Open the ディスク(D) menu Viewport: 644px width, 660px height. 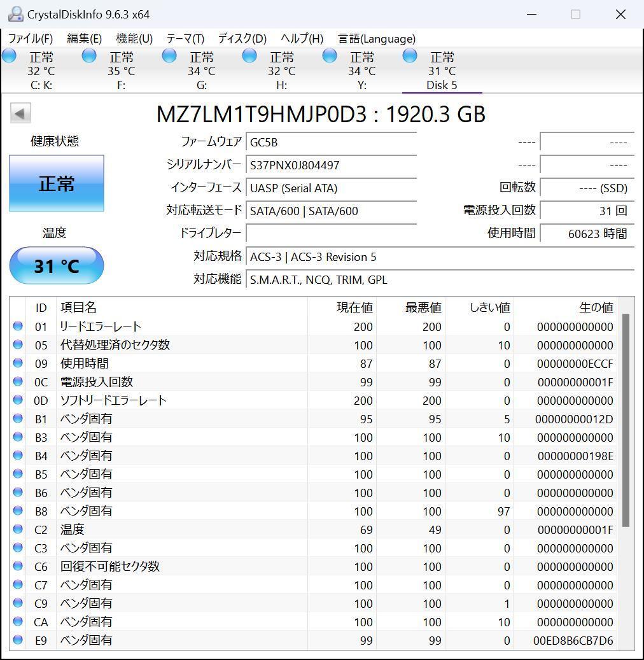coord(240,38)
